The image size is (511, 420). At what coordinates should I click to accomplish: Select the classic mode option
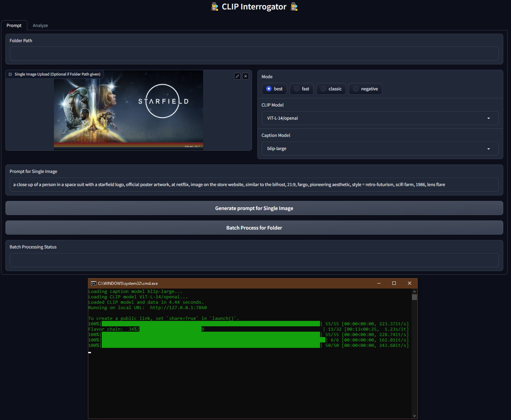(x=323, y=89)
